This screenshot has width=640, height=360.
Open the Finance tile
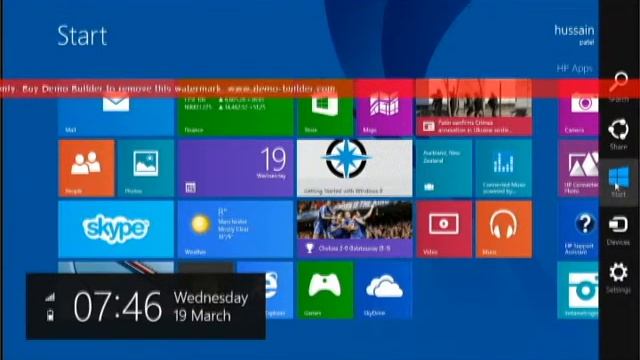236,108
